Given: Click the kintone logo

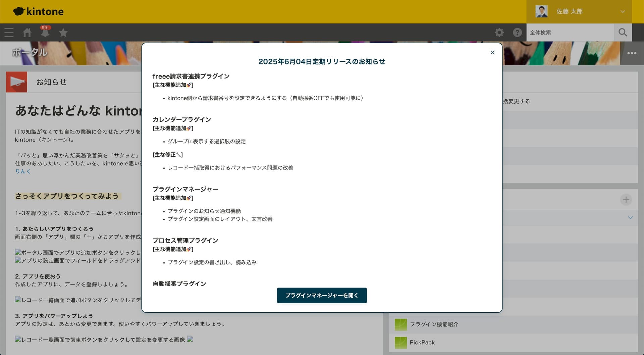Looking at the screenshot, I should 38,11.
